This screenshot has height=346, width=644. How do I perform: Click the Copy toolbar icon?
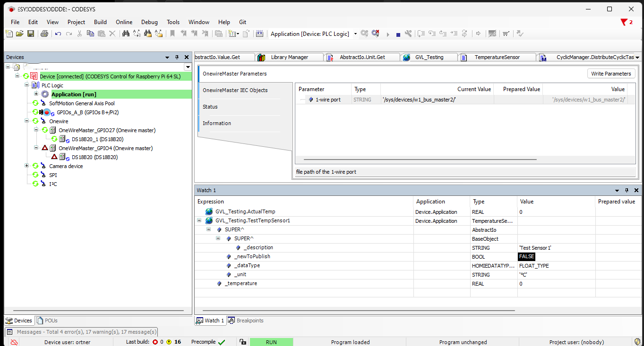point(90,34)
